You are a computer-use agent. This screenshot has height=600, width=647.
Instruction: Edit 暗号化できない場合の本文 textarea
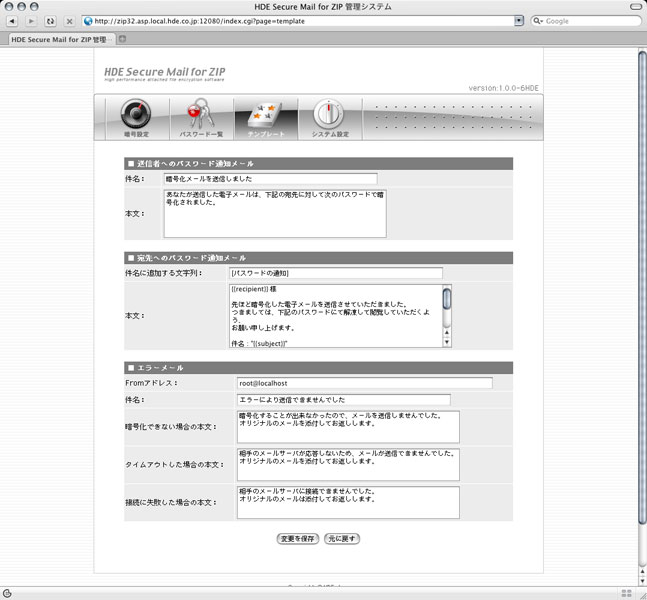348,427
